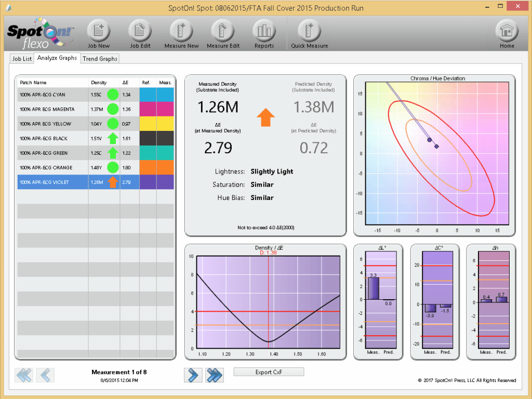Open Measure Edit
Viewport: 532px width, 399px height.
click(223, 31)
